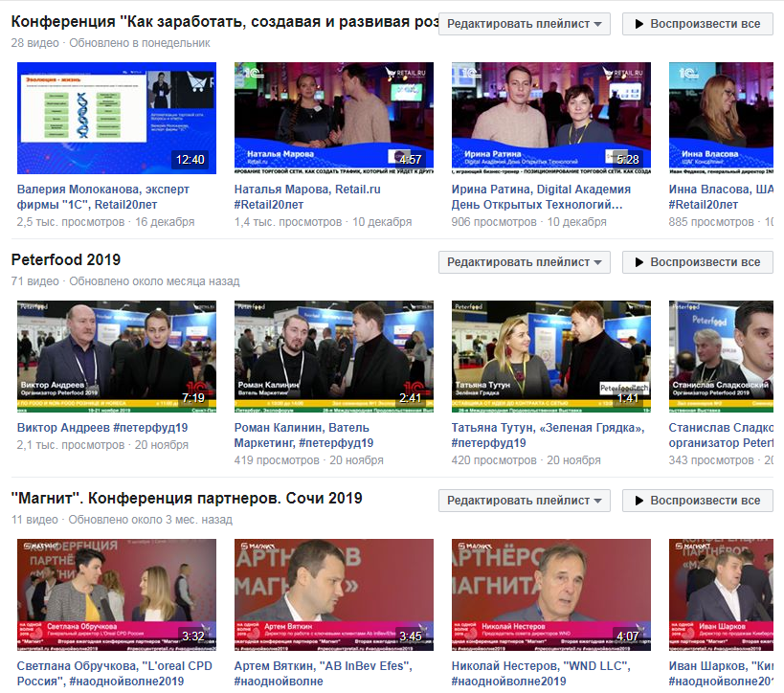Click "420 просмотров · 20 ноября" text
Image resolution: width=784 pixels, height=693 pixels.
click(x=526, y=460)
